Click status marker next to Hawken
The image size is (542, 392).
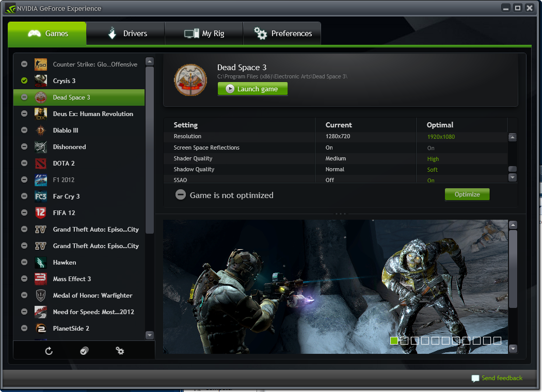pyautogui.click(x=24, y=263)
